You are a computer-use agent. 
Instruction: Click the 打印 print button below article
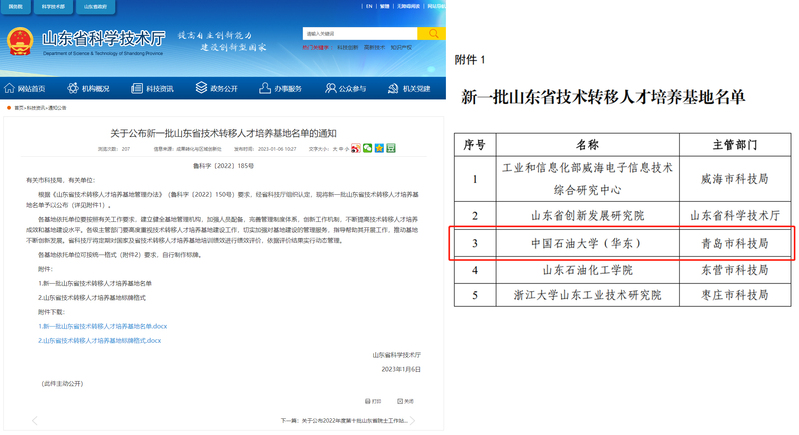[373, 401]
